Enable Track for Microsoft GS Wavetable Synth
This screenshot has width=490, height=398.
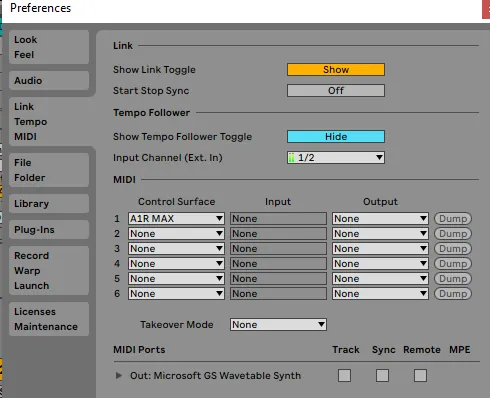click(x=344, y=375)
